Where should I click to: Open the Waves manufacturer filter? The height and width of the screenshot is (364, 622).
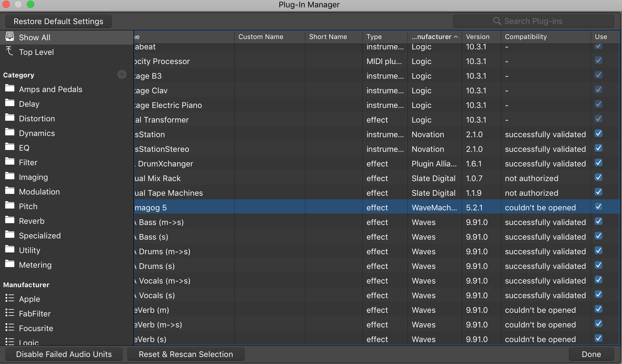pyautogui.click(x=30, y=342)
